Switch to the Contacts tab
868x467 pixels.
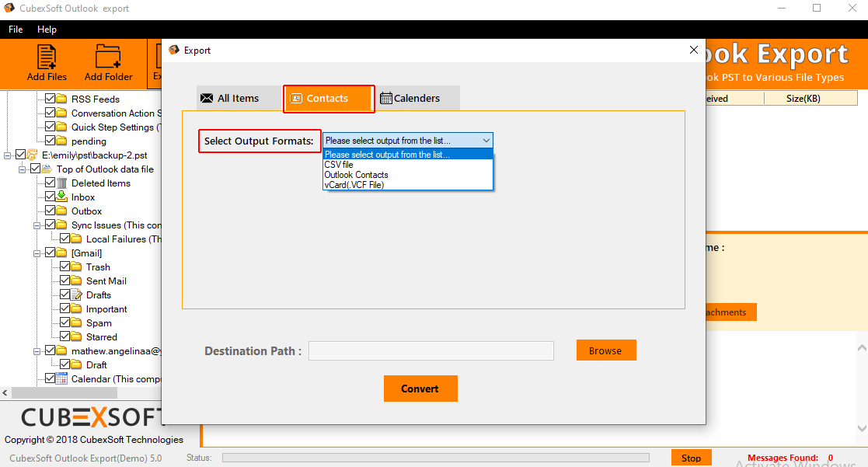(328, 99)
